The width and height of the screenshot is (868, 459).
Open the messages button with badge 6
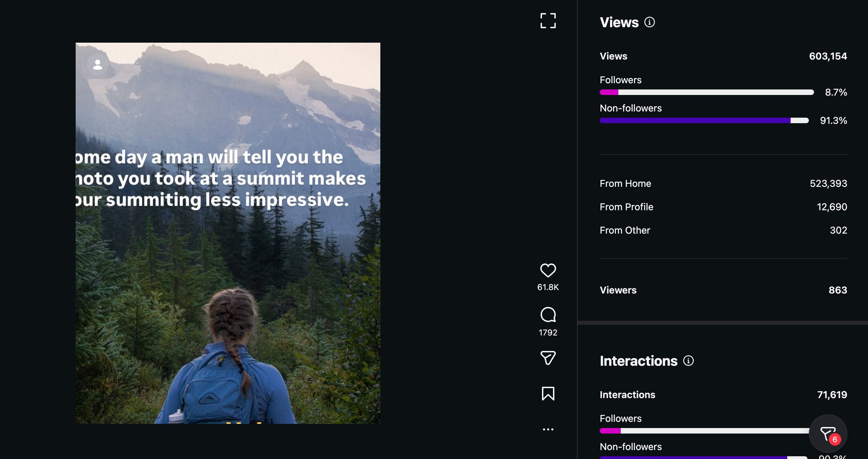click(828, 434)
